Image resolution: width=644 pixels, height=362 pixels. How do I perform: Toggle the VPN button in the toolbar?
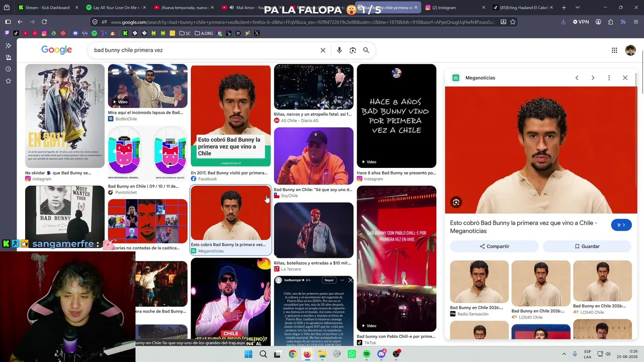(580, 22)
